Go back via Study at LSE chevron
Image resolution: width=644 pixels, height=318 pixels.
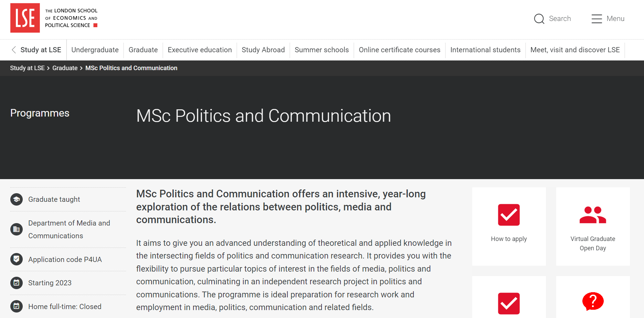coord(14,50)
